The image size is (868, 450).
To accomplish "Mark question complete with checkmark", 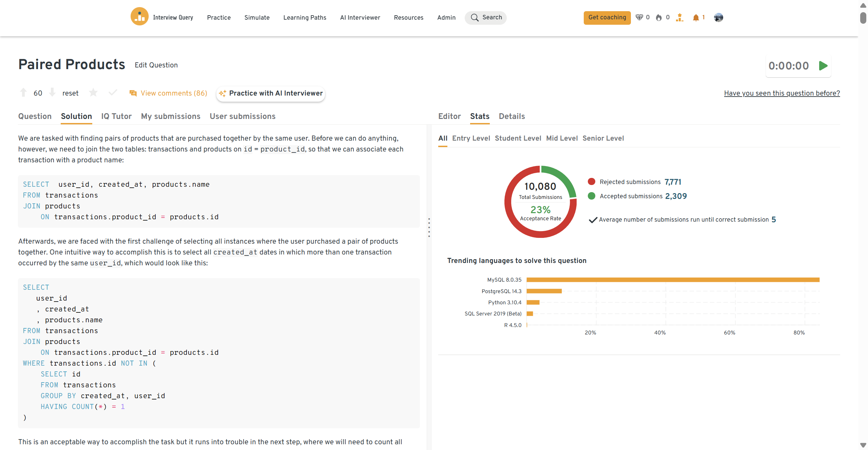I will pos(113,93).
